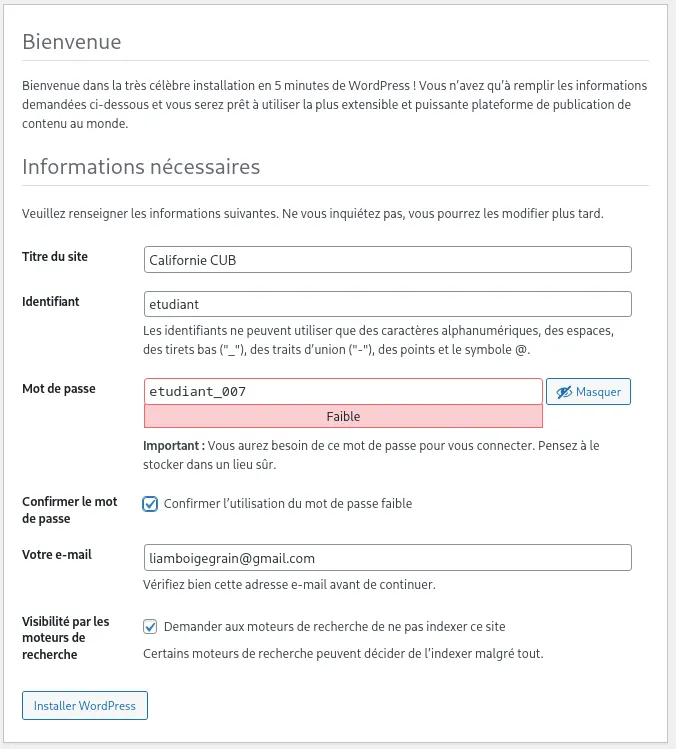Image resolution: width=676 pixels, height=749 pixels.
Task: Click the "Faible" password strength indicator
Action: pyautogui.click(x=343, y=416)
